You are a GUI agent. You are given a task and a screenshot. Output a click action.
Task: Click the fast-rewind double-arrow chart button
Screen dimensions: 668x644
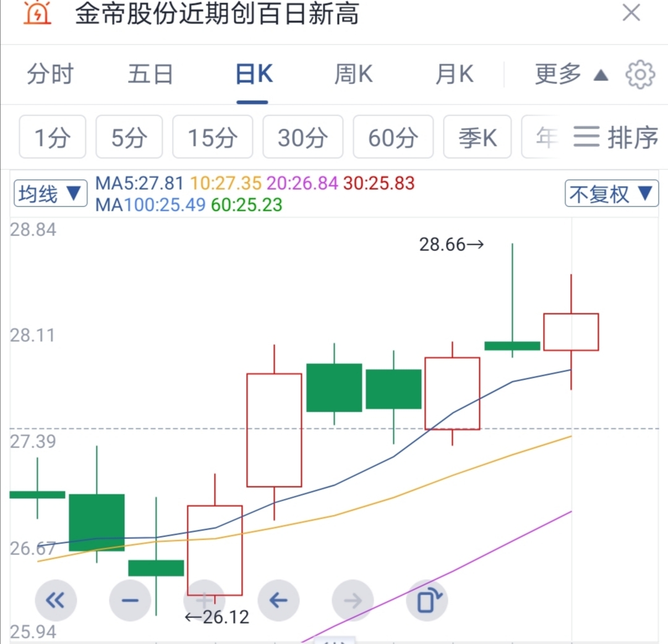[x=56, y=600]
